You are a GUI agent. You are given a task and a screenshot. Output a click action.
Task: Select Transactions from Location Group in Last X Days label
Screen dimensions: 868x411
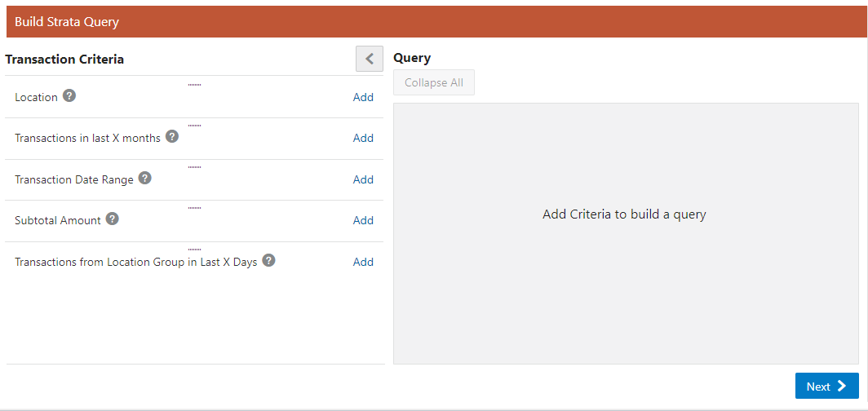coord(136,263)
